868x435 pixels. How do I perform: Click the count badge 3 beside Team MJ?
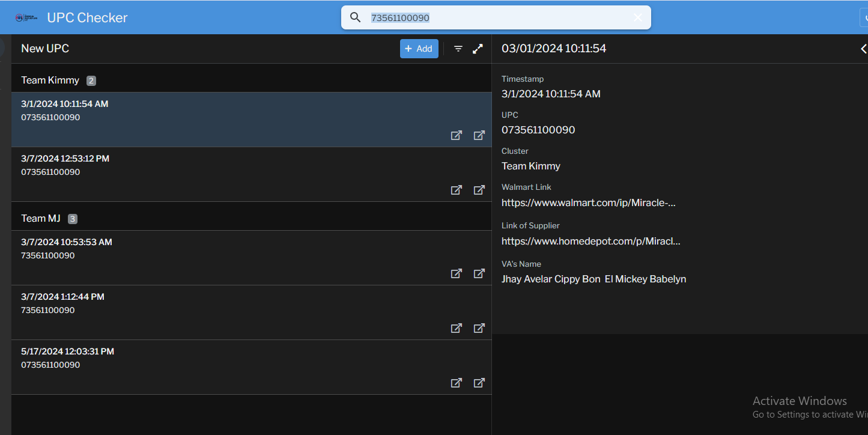[x=73, y=219]
